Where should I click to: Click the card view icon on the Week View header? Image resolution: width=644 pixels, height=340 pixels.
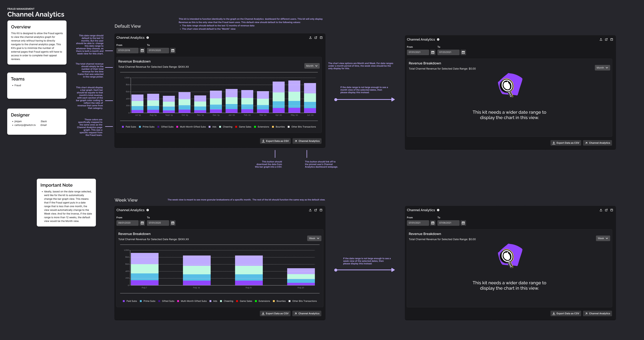pos(321,210)
